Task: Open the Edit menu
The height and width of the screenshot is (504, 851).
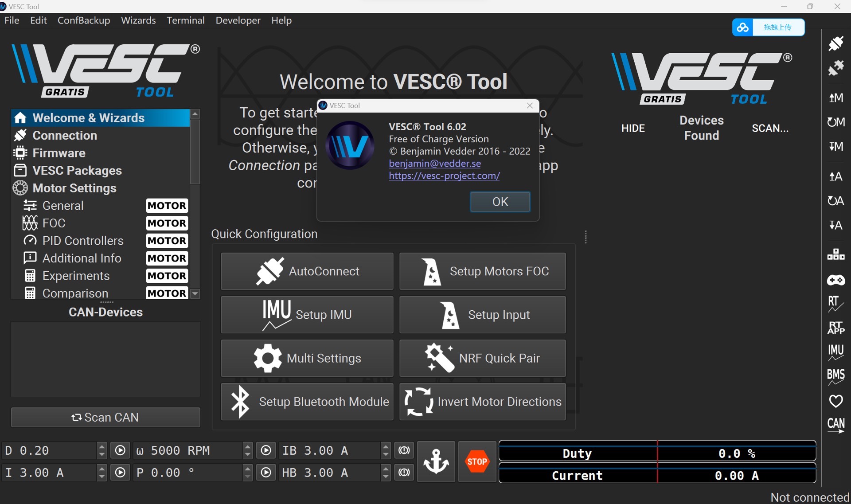Action: pyautogui.click(x=39, y=20)
